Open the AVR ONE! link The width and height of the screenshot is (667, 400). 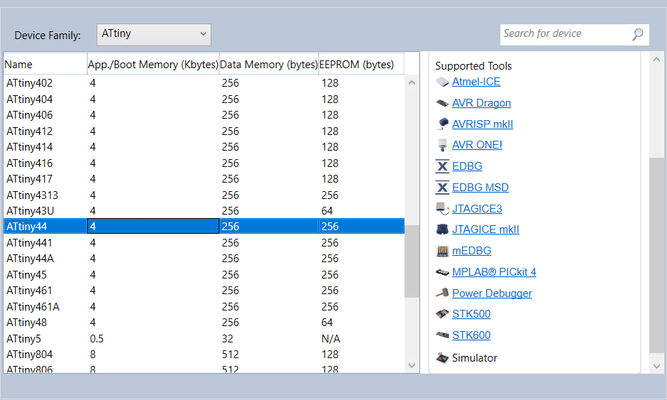coord(477,145)
